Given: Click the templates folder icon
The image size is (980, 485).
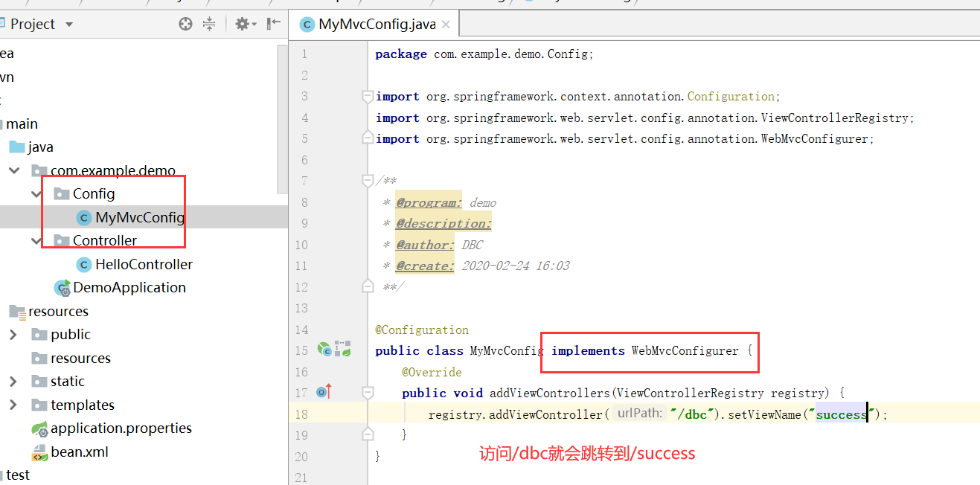Looking at the screenshot, I should pos(39,405).
